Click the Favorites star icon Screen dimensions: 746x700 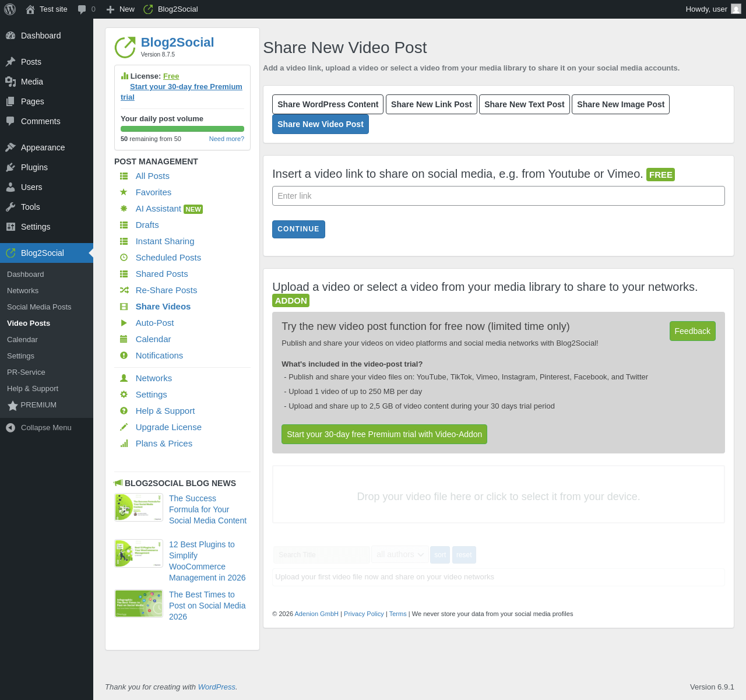point(124,192)
